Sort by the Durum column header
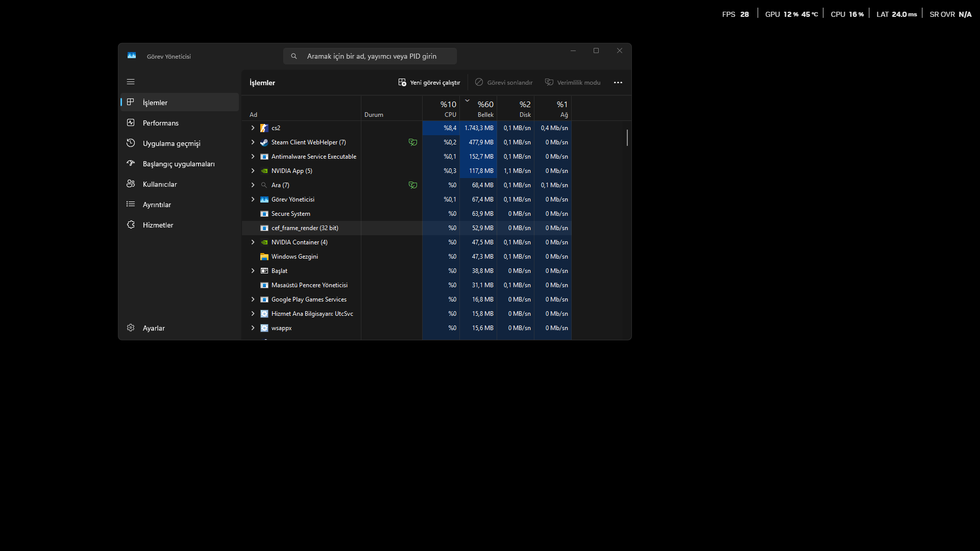The image size is (980, 551). click(391, 108)
